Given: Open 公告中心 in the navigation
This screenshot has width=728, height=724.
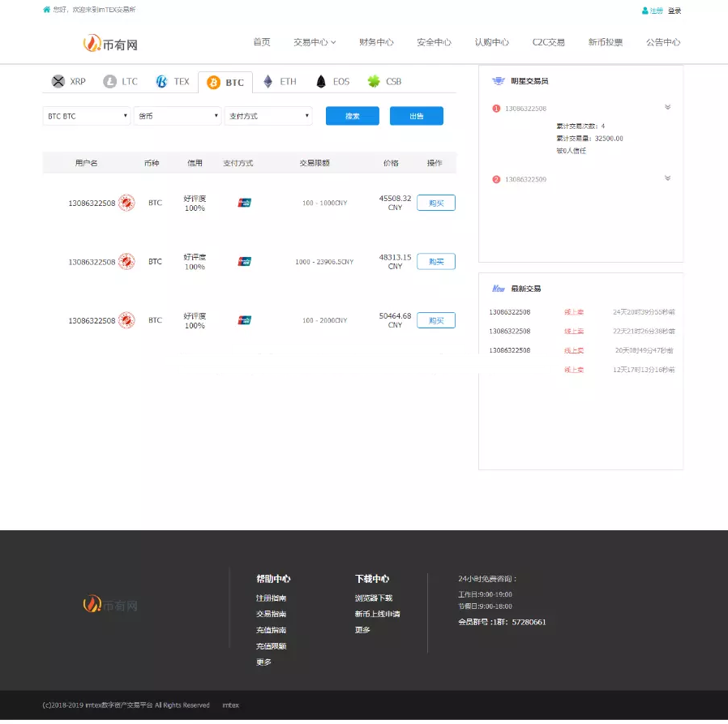Looking at the screenshot, I should pyautogui.click(x=663, y=42).
